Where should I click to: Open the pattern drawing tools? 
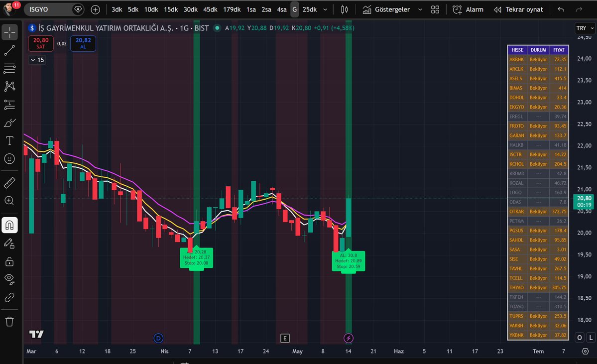click(9, 87)
